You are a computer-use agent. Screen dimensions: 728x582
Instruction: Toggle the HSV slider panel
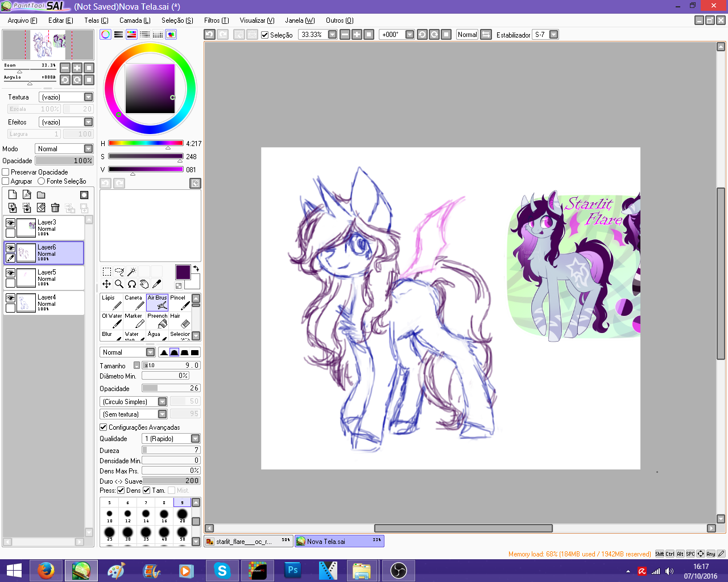click(132, 35)
